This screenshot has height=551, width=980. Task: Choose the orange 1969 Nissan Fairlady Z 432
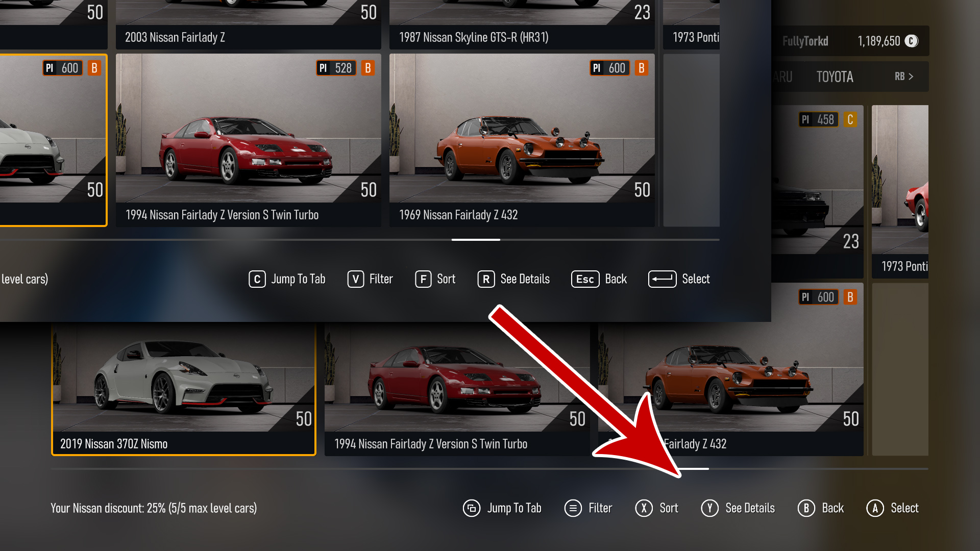click(x=522, y=140)
